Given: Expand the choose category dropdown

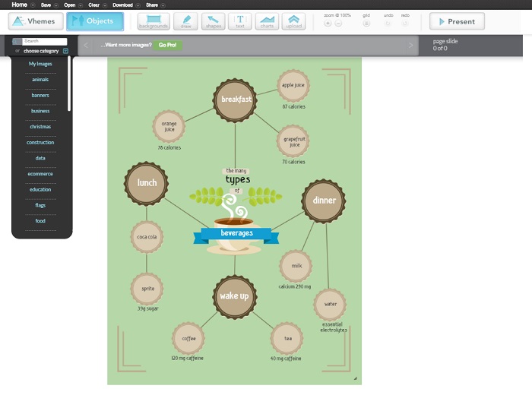Looking at the screenshot, I should coord(65,51).
